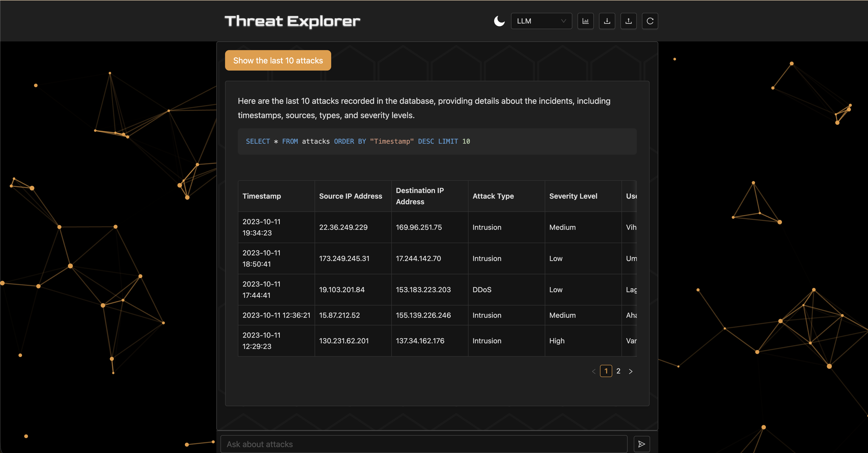868x453 pixels.
Task: Click the SQL query code block
Action: click(437, 141)
